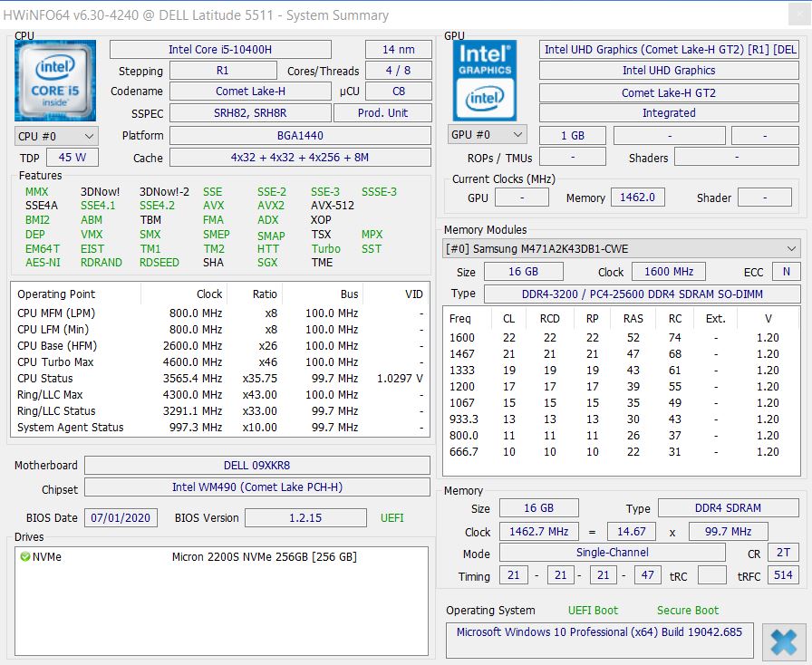Viewport: 812px width, 665px height.
Task: Click the 514 tRFC value
Action: [x=783, y=575]
